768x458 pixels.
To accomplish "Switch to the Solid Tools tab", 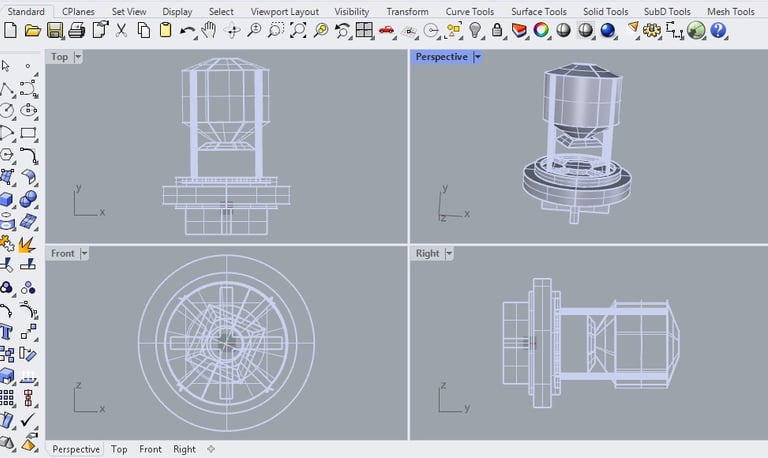I will point(605,11).
